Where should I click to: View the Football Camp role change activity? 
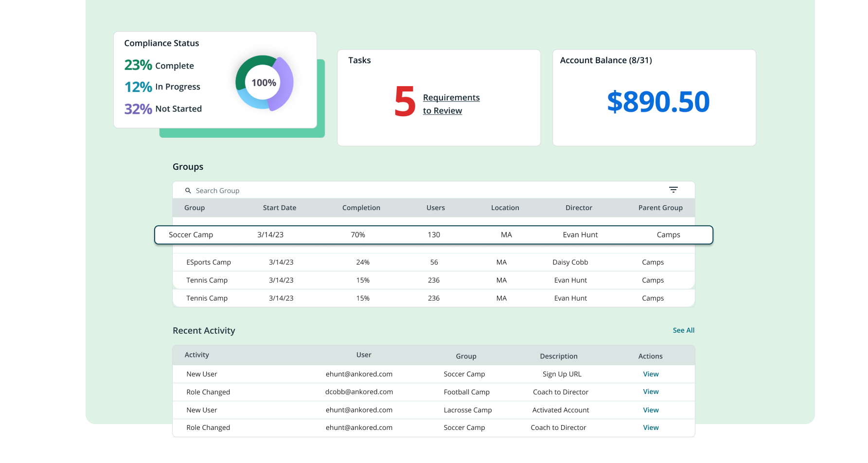click(x=651, y=392)
